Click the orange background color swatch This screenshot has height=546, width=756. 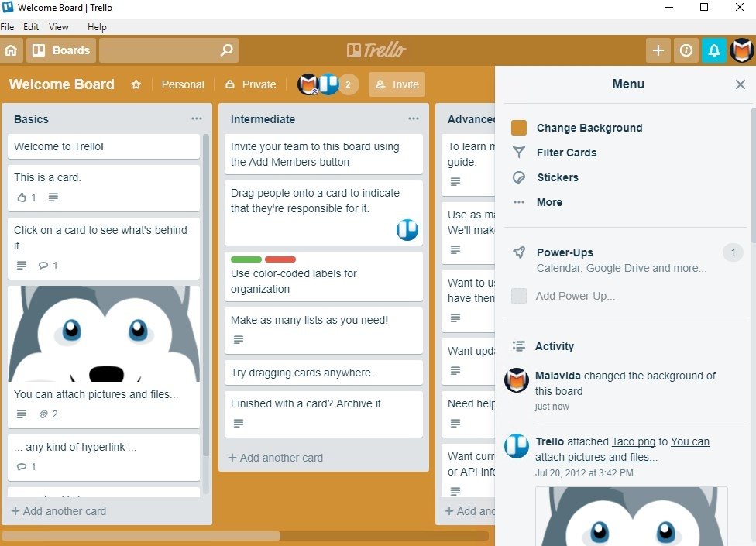[x=519, y=128]
